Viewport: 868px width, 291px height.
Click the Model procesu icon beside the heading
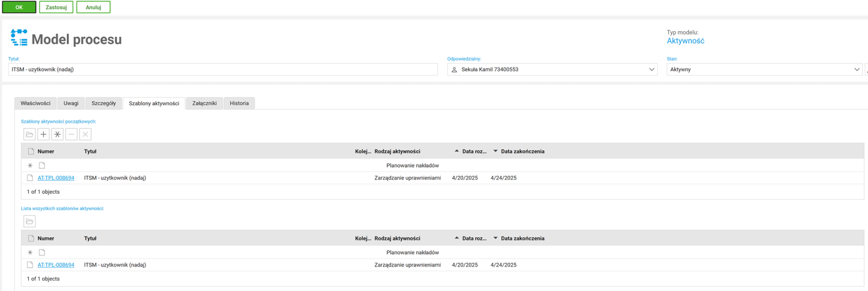[x=19, y=38]
